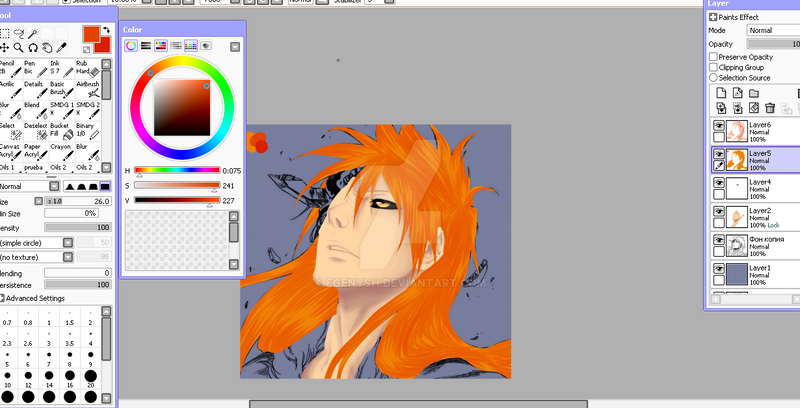The image size is (800, 408).
Task: Open the Color panel options dropdown arrow
Action: (x=235, y=47)
